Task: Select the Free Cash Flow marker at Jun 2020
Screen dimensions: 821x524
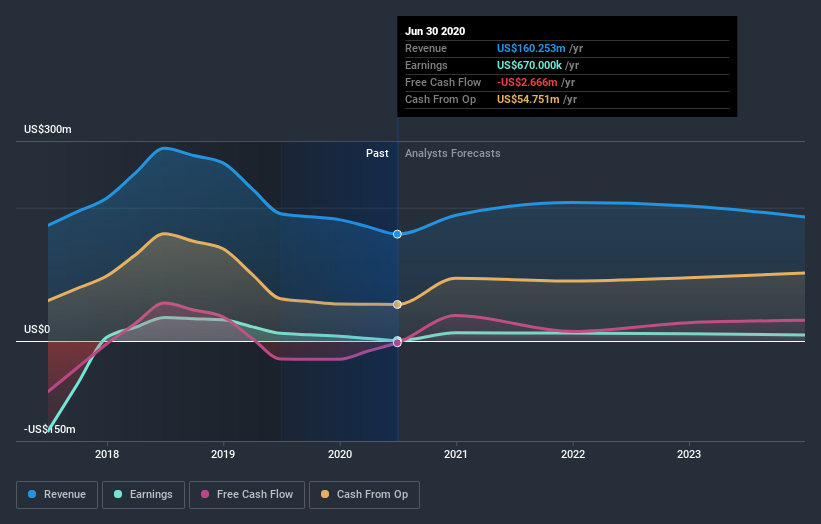Action: (x=397, y=343)
